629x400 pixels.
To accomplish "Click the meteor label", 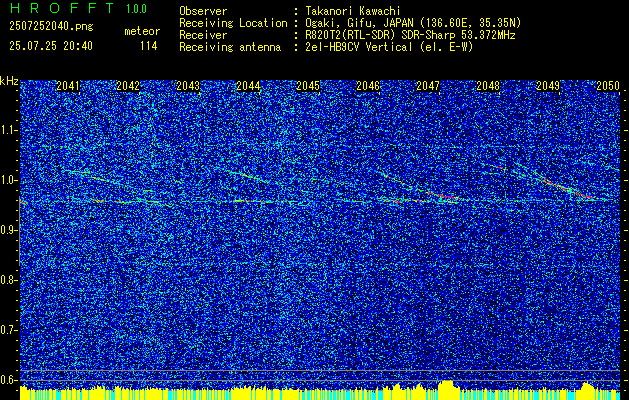I will tap(142, 31).
